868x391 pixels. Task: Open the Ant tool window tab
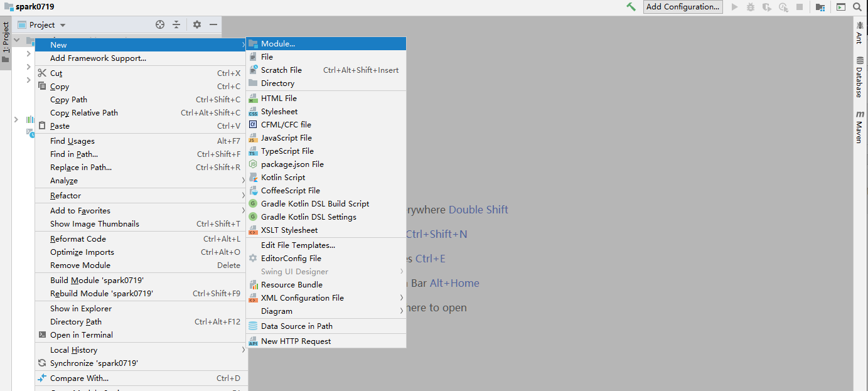(859, 32)
